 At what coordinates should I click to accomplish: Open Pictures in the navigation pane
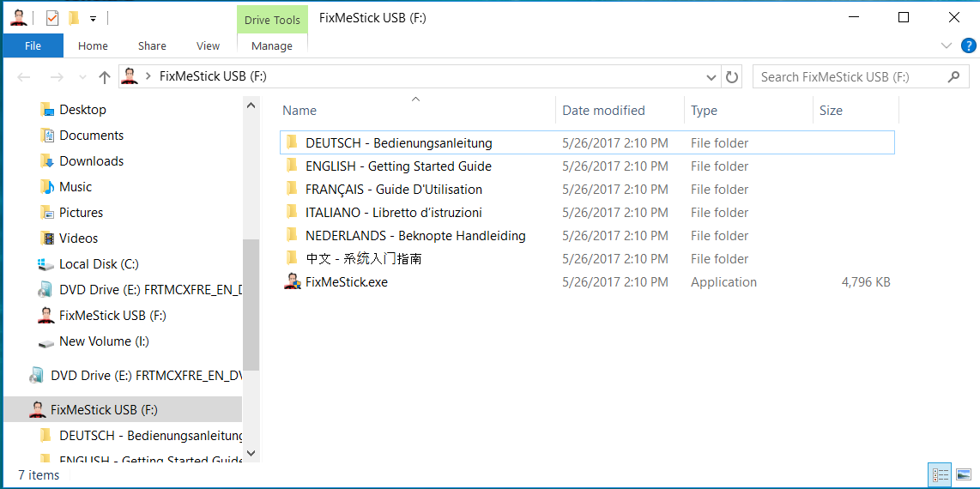pyautogui.click(x=81, y=213)
